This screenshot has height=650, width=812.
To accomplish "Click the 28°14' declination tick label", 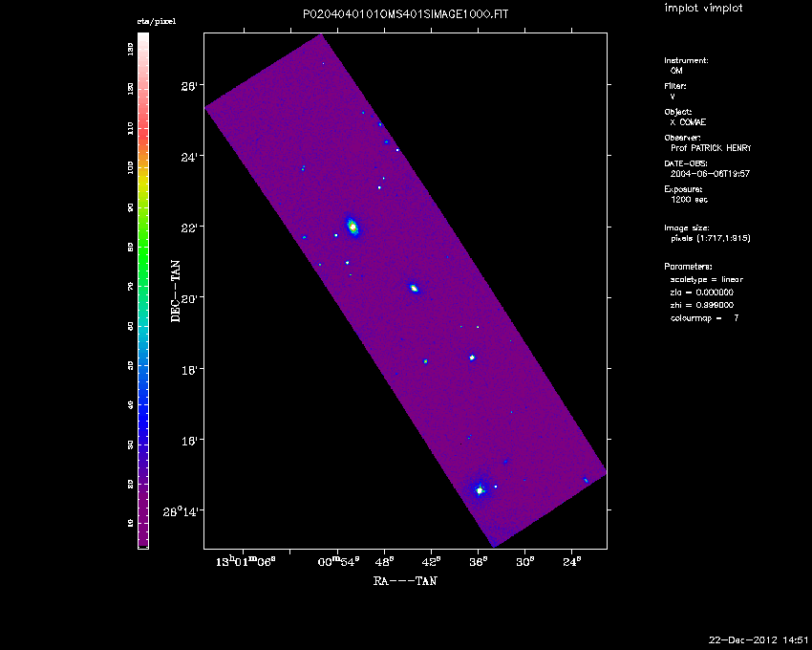I will tap(181, 511).
